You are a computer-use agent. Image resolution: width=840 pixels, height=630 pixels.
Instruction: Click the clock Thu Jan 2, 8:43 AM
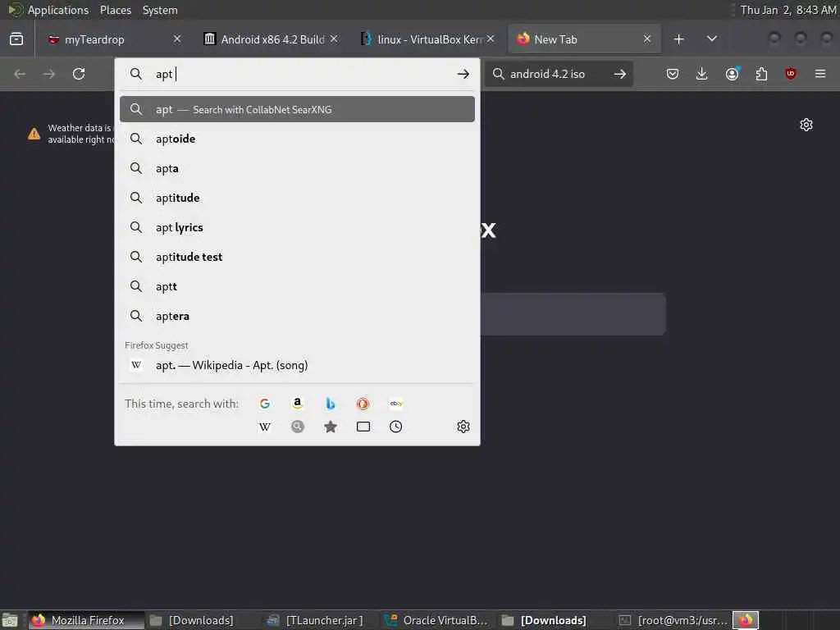click(788, 10)
